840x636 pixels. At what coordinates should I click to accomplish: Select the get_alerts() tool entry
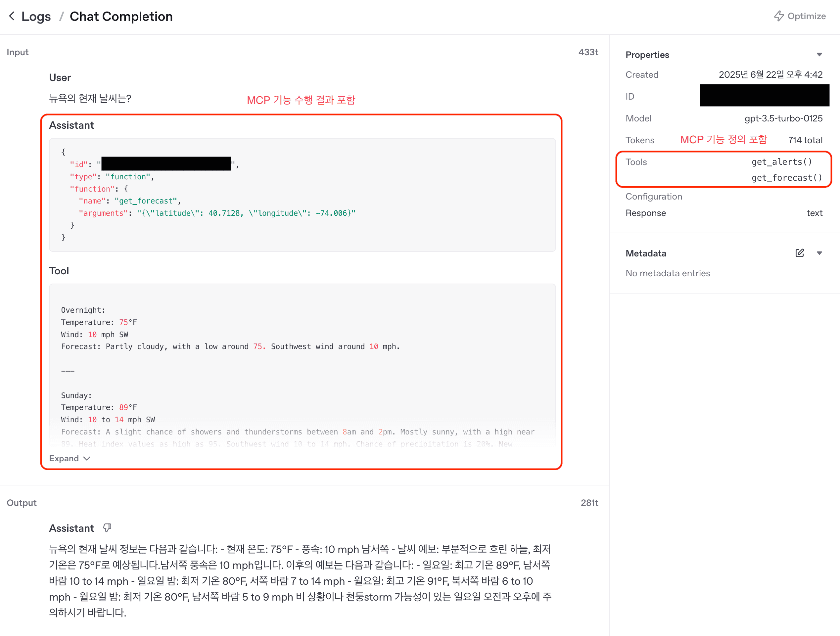(x=782, y=162)
